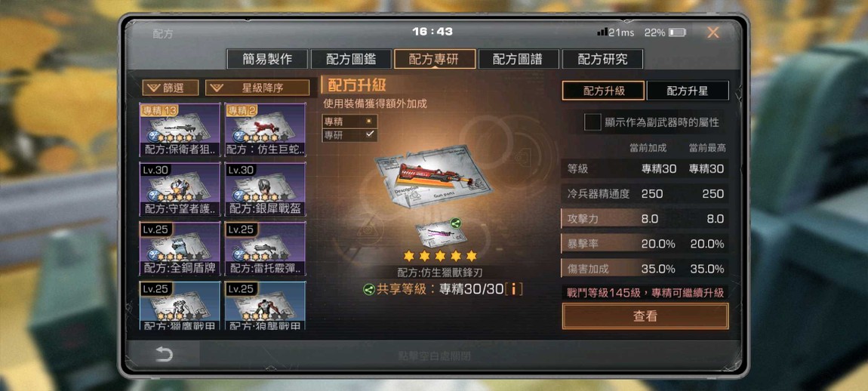
Task: Switch to the 配方研究 tab
Action: (602, 60)
